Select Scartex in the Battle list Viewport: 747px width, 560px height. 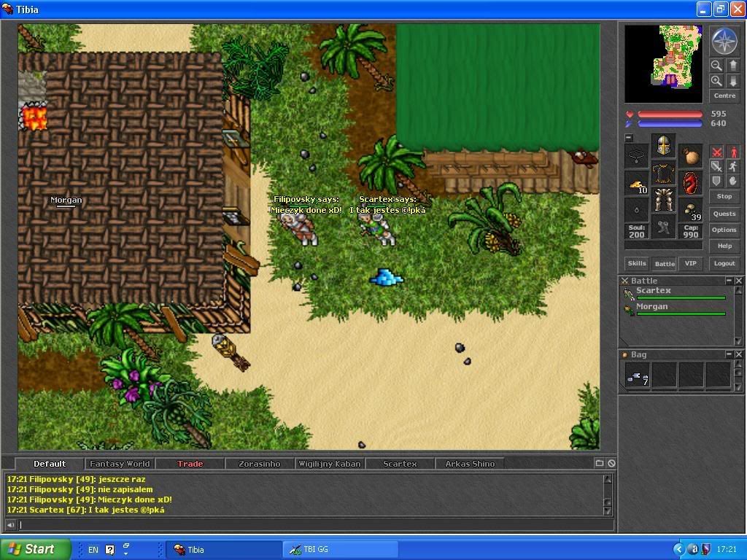[675, 293]
